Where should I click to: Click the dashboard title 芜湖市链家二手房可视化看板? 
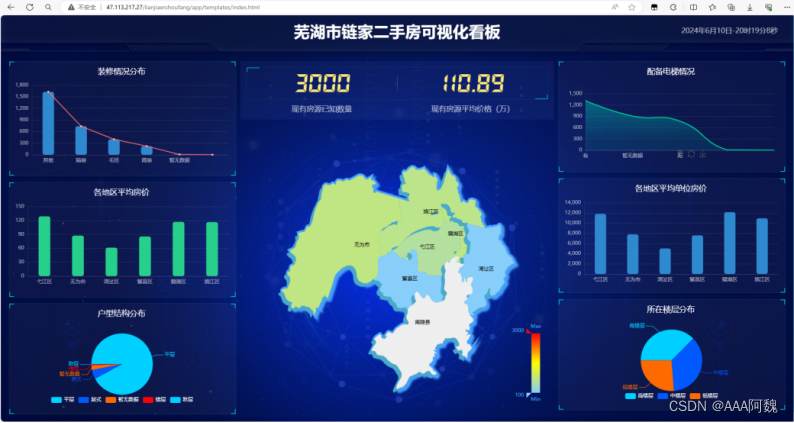pos(397,32)
